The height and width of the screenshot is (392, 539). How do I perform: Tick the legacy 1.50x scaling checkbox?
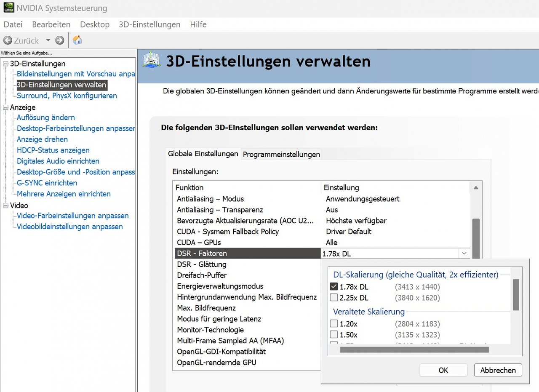(334, 335)
